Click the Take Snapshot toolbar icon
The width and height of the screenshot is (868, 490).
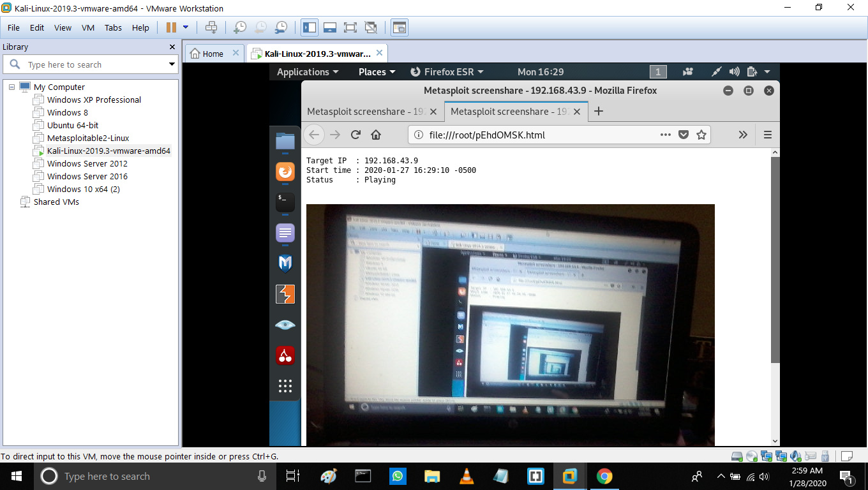click(x=240, y=27)
